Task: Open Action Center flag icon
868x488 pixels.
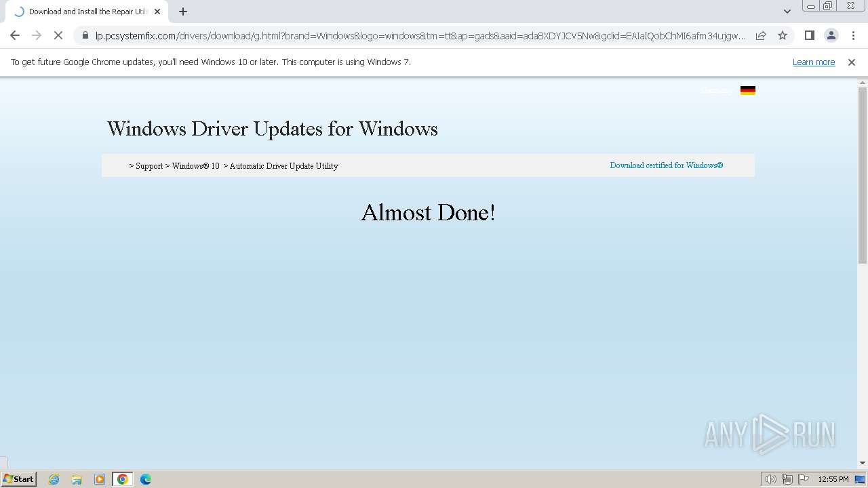Action: click(x=804, y=479)
